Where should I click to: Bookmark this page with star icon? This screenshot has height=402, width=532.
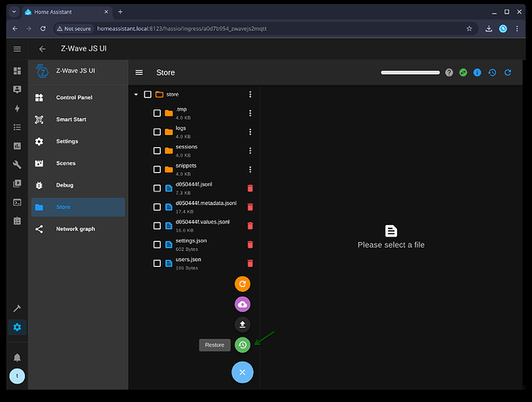click(469, 28)
